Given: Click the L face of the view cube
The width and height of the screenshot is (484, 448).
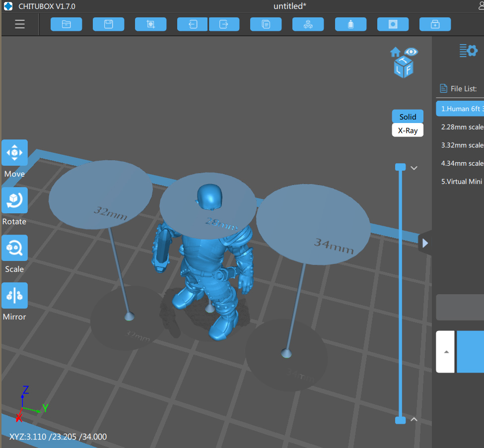Looking at the screenshot, I should tap(399, 69).
